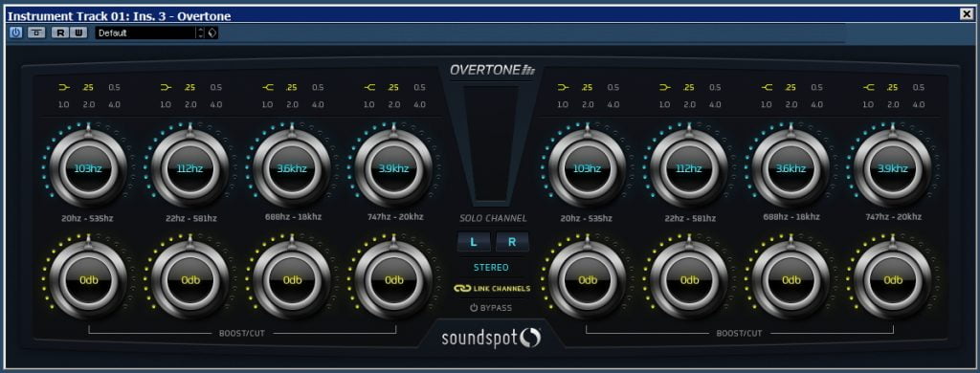Click the Link Channels chain icon
The image size is (980, 373).
(x=462, y=289)
